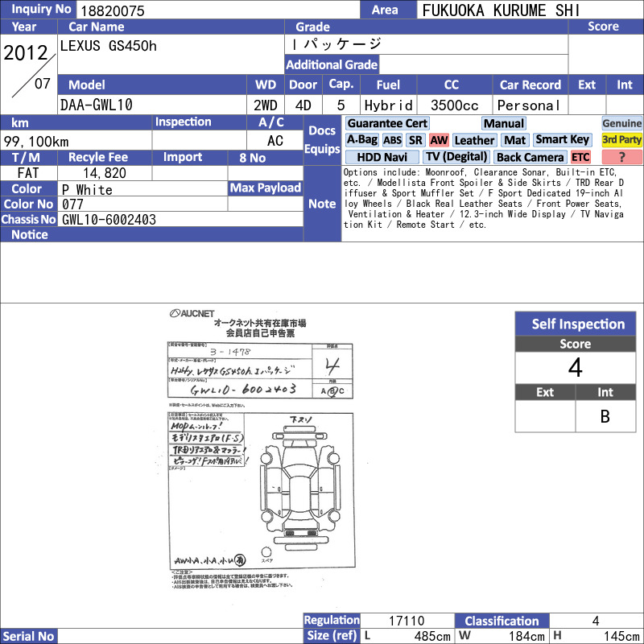Click the Genuine legend label
644x644 pixels.
point(621,123)
